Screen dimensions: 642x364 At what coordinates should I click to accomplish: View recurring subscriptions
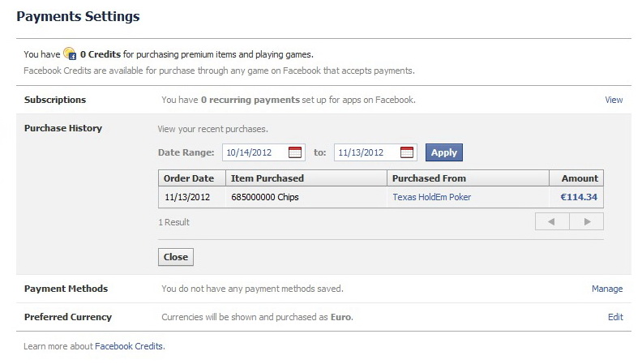point(614,100)
